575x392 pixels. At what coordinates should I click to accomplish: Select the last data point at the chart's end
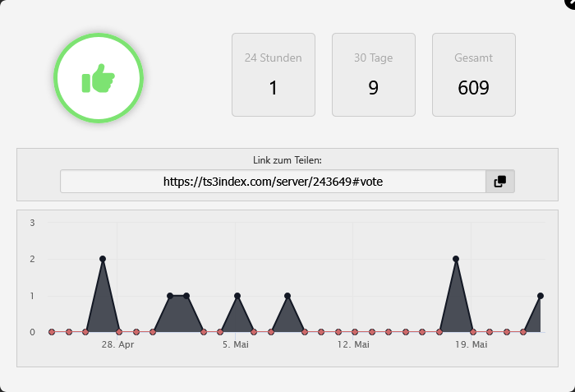(x=540, y=296)
